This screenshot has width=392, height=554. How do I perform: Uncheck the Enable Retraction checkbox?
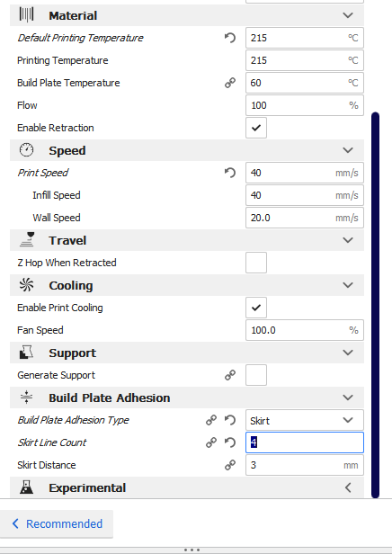click(256, 128)
